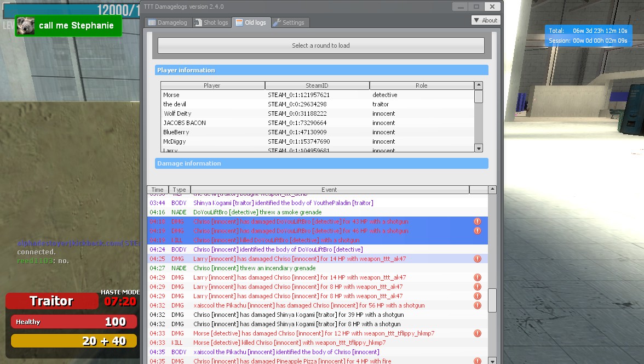Select the 04:35 BODY Chriso identified row
Image resolution: width=644 pixels, height=364 pixels.
coord(318,352)
